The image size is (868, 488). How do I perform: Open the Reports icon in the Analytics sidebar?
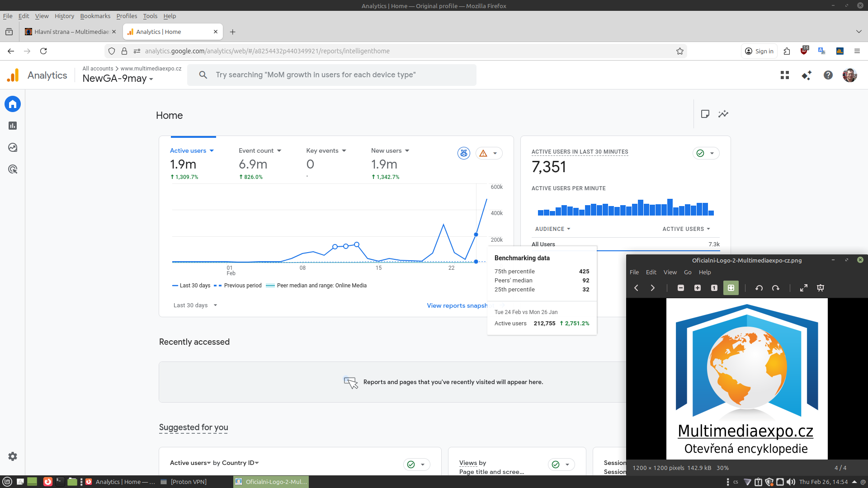(13, 126)
